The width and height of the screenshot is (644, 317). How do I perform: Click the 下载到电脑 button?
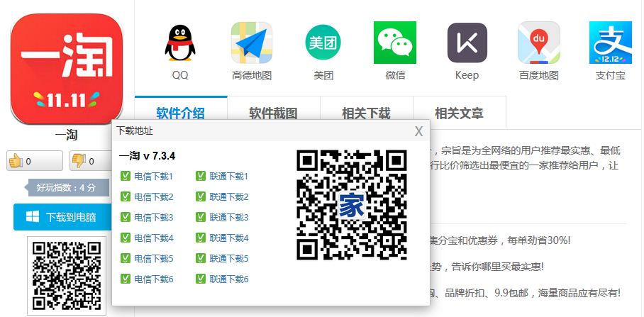coord(63,217)
